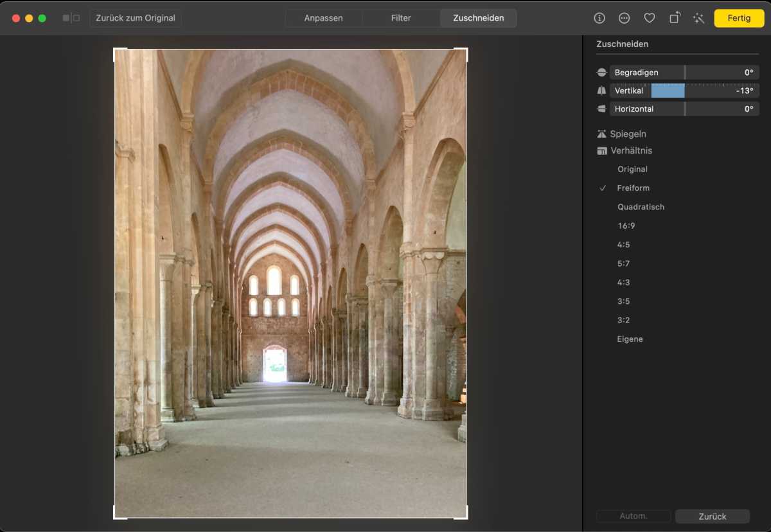Select the Eigene custom aspect ratio

pyautogui.click(x=630, y=339)
